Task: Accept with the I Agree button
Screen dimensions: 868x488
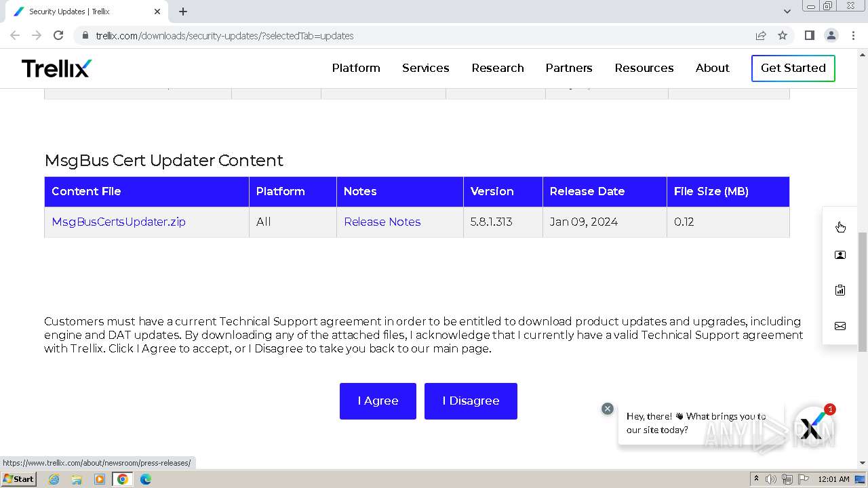Action: 378,401
